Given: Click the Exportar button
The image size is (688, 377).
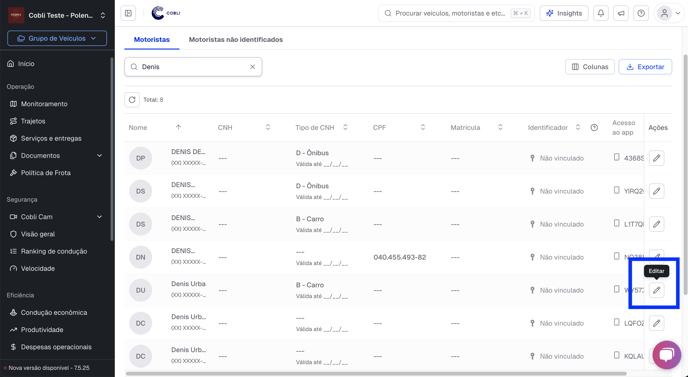Looking at the screenshot, I should pyautogui.click(x=645, y=67).
